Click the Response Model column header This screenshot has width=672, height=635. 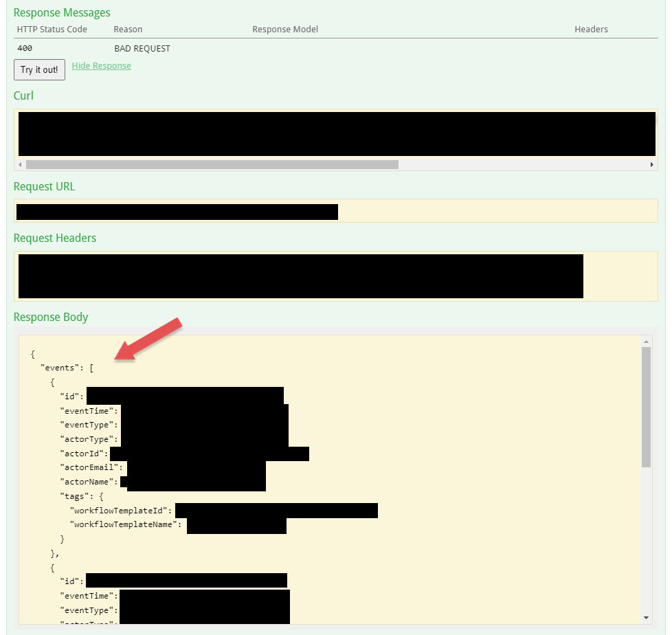[284, 29]
